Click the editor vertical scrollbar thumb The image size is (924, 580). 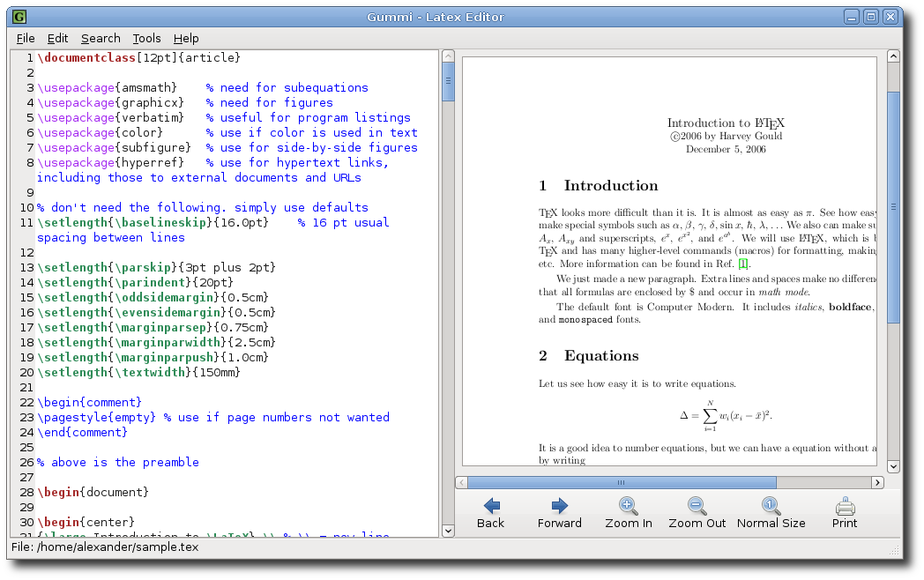pos(448,81)
